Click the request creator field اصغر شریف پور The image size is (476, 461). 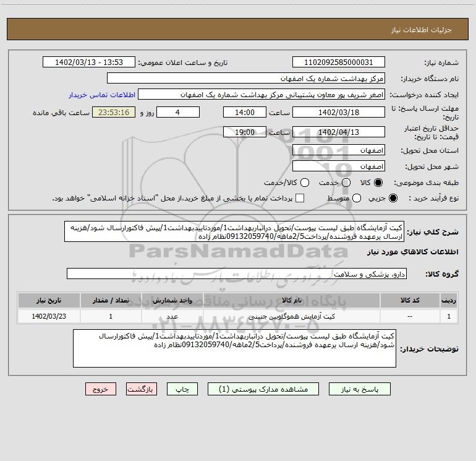(261, 95)
